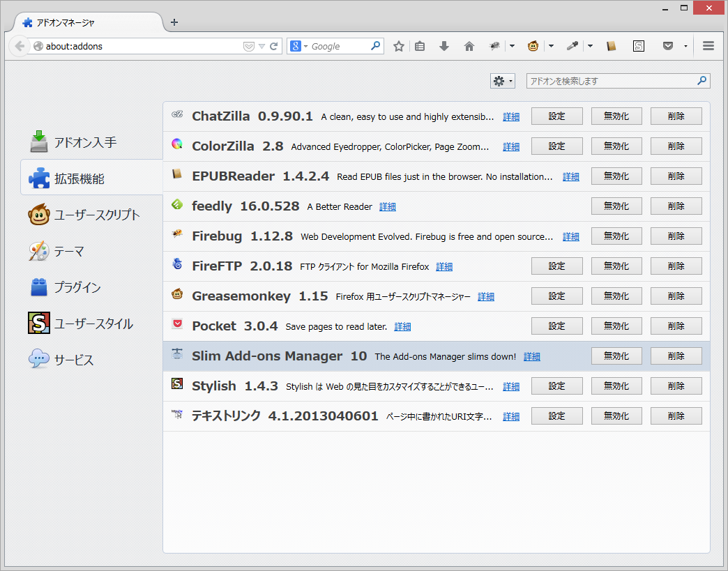Image resolution: width=728 pixels, height=571 pixels.
Task: Click the Pocket icon in address bar
Action: point(249,46)
